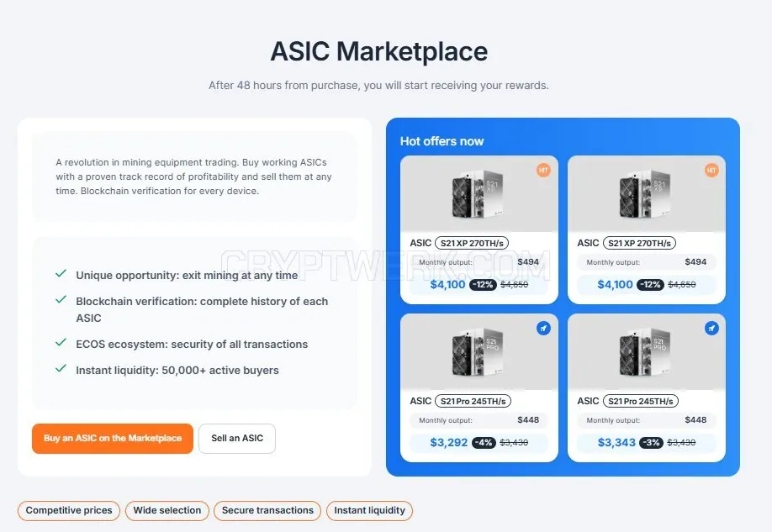Click the -4% discount badge

(484, 442)
